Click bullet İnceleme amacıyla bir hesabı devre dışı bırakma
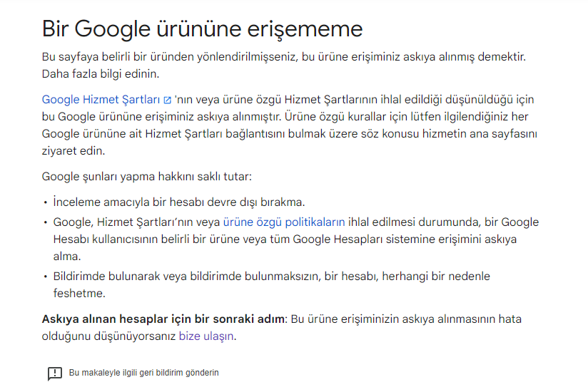This screenshot has width=588, height=387. click(x=179, y=202)
